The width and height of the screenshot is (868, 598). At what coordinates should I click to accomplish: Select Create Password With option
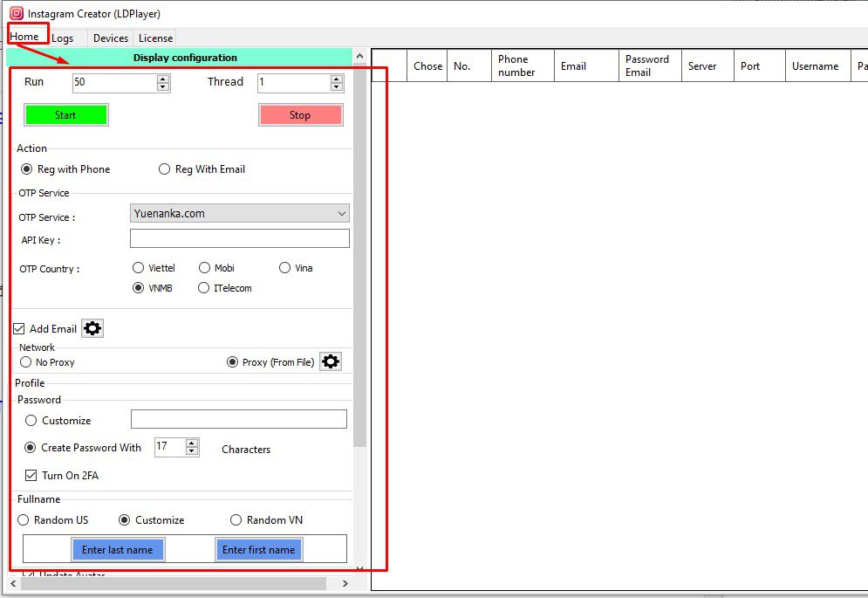click(x=83, y=448)
